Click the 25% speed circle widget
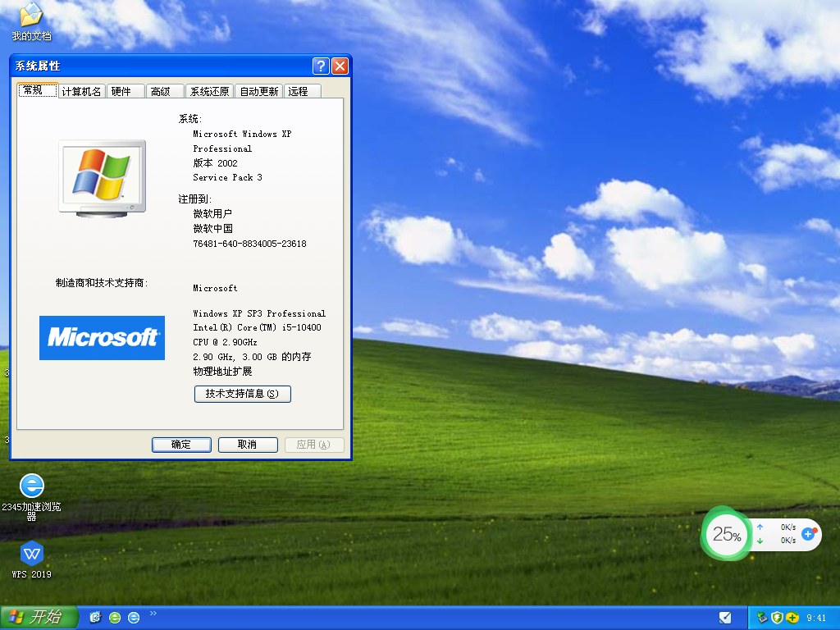 tap(725, 534)
